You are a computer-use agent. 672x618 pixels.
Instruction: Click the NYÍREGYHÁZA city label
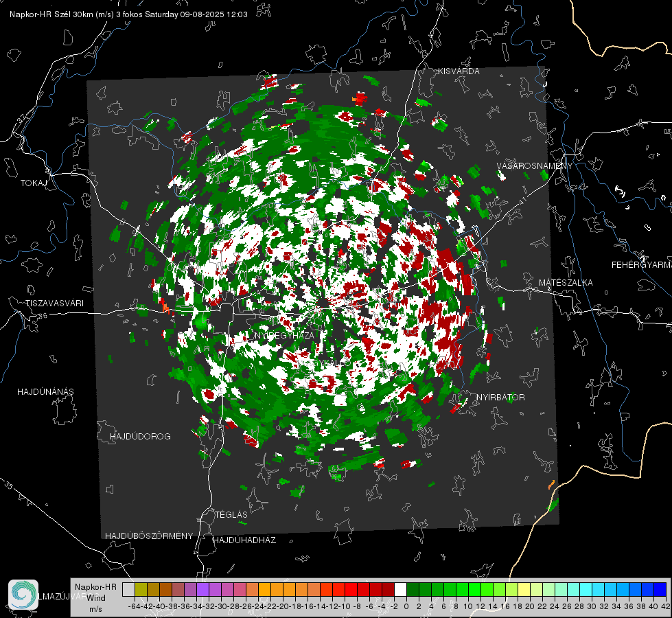pos(285,335)
